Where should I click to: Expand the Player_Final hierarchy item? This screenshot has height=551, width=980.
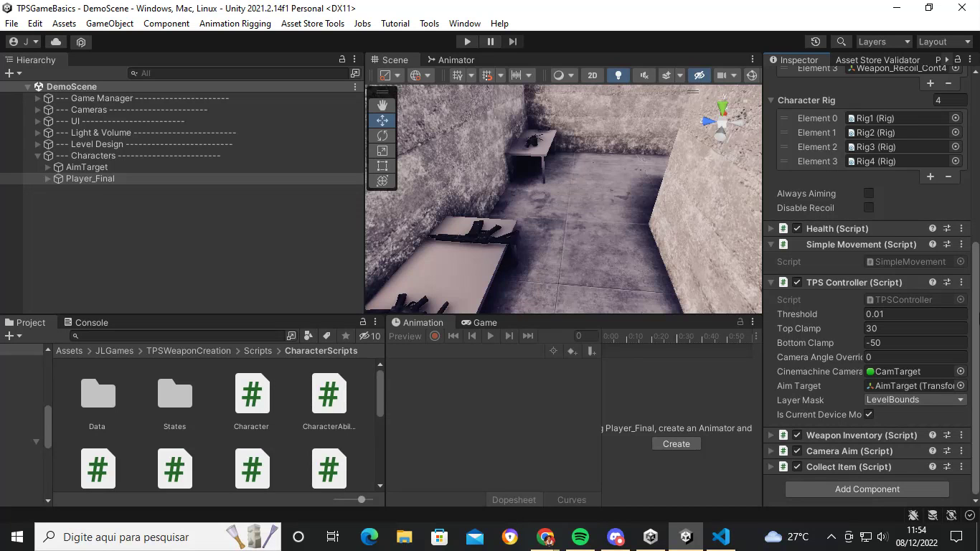click(x=48, y=179)
